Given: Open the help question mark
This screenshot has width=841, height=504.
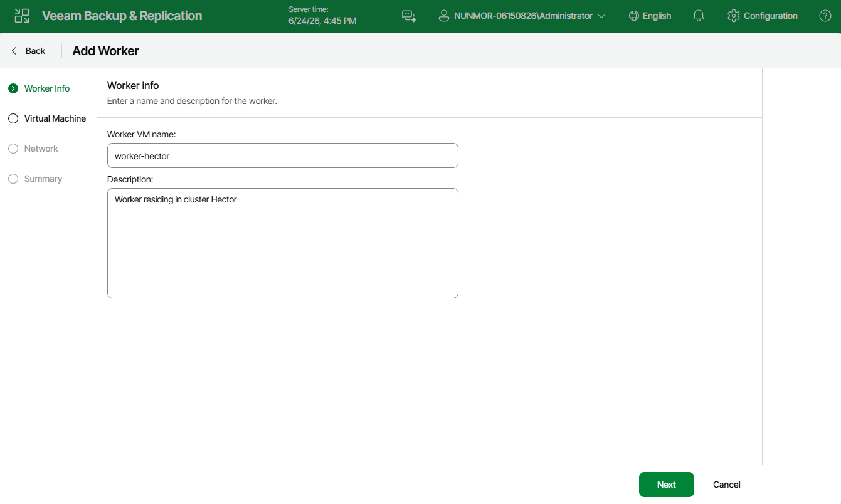Looking at the screenshot, I should 825,16.
